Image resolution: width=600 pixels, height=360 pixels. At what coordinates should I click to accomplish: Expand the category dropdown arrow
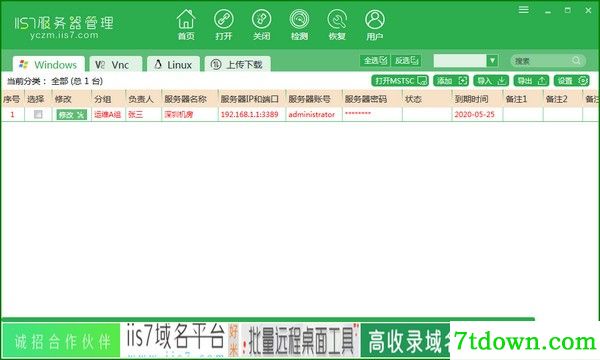(x=492, y=60)
